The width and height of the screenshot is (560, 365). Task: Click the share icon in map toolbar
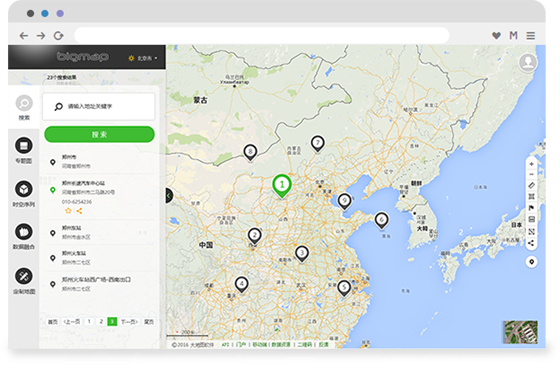[x=531, y=243]
